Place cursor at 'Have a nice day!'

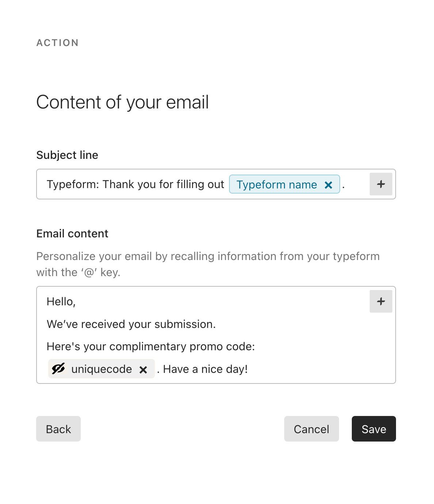[x=205, y=369]
